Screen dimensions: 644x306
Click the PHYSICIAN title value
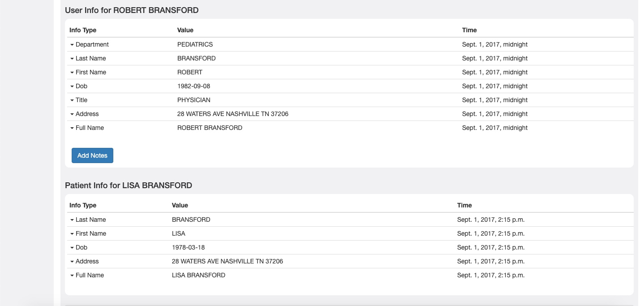click(193, 100)
